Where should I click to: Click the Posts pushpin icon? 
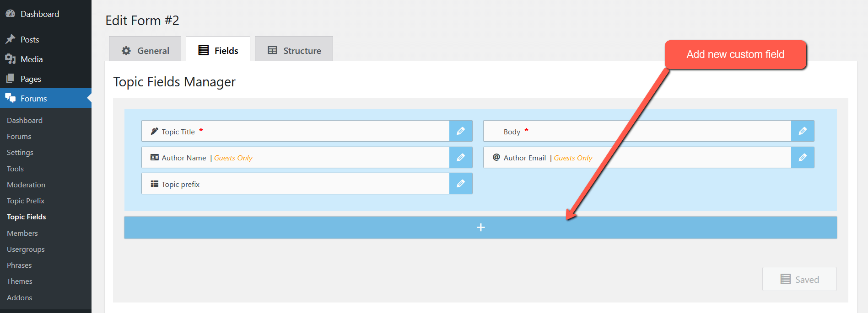10,39
